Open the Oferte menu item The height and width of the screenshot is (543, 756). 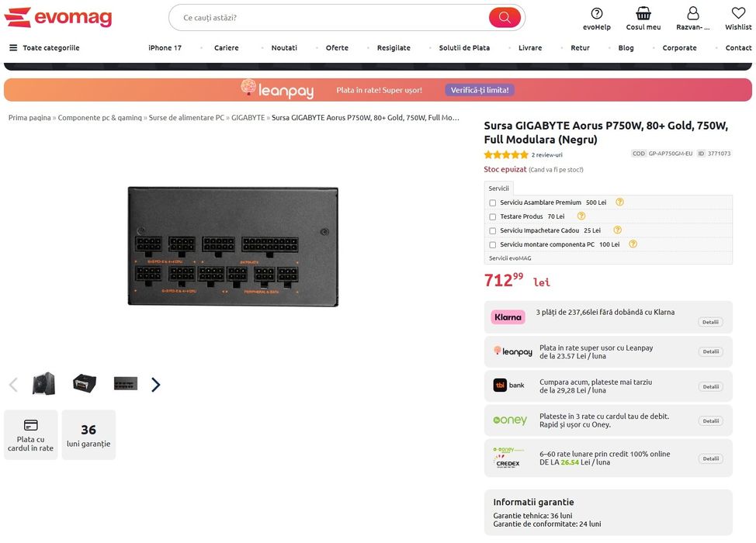[337, 48]
